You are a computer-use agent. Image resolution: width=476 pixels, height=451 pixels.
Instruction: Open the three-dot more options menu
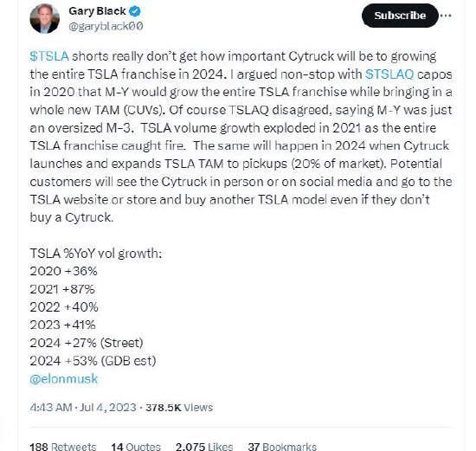[446, 16]
